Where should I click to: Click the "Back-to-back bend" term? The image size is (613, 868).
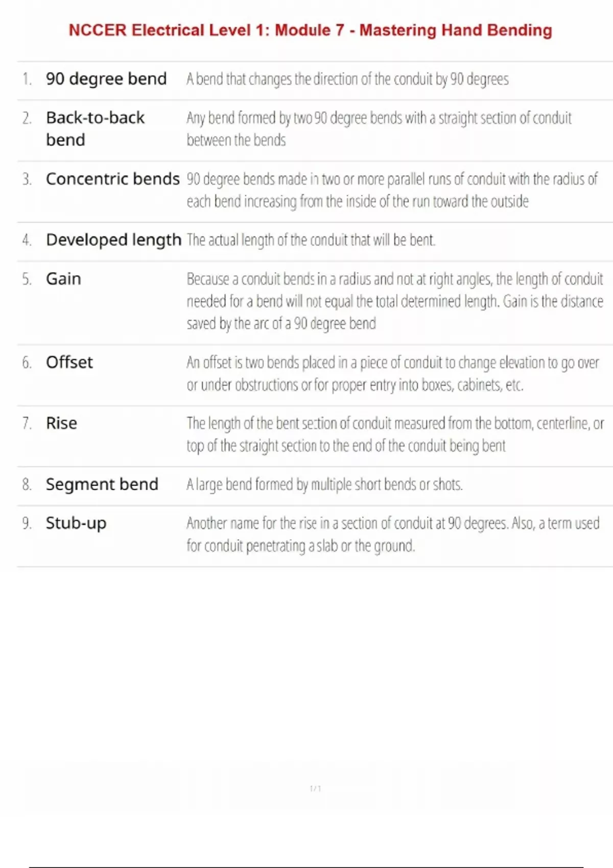(95, 129)
